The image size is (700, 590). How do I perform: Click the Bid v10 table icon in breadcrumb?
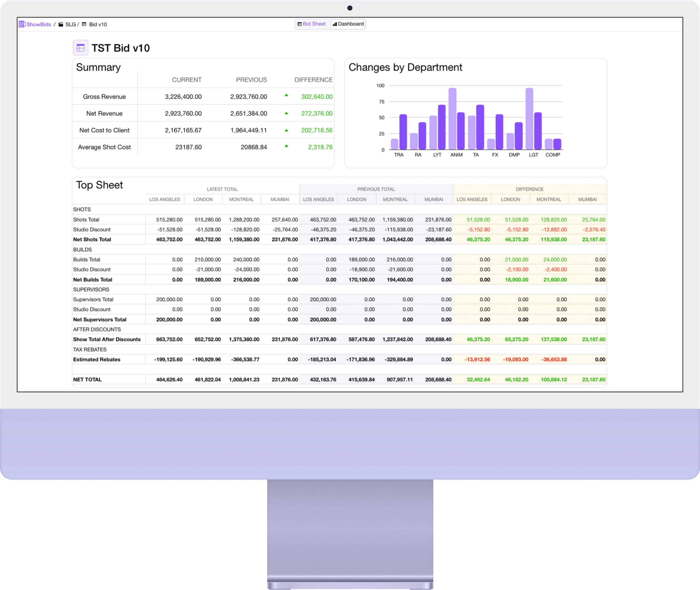pos(84,24)
